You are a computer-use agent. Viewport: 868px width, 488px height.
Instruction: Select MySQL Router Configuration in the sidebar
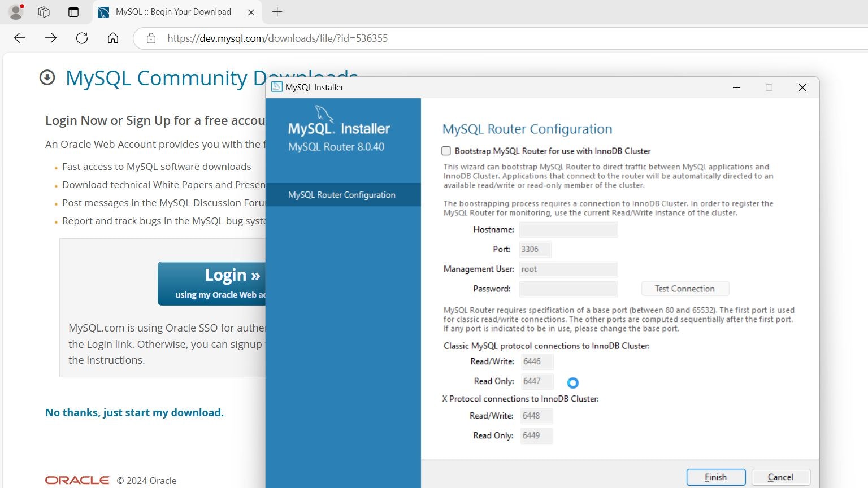pos(341,194)
